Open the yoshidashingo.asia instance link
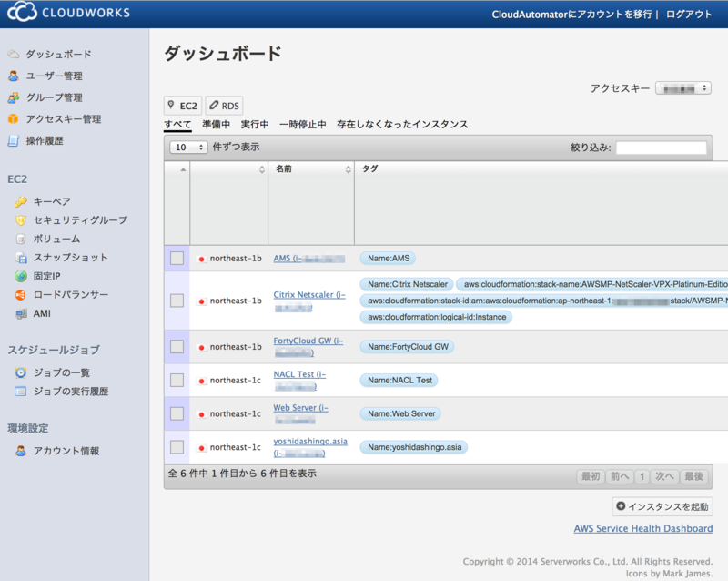This screenshot has height=581, width=728. click(x=310, y=447)
